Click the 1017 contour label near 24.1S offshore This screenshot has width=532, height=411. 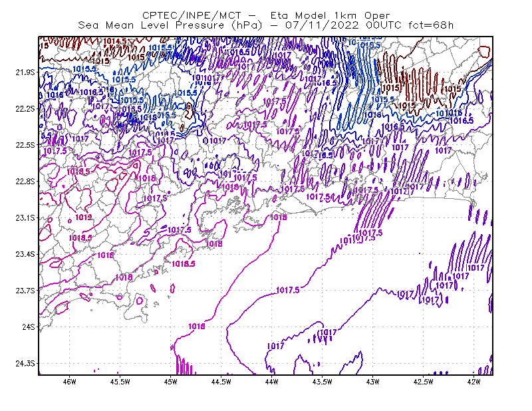[x=275, y=346]
